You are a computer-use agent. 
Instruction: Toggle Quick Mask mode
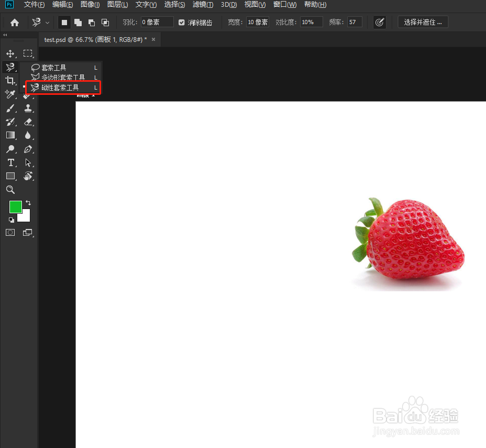(x=10, y=233)
